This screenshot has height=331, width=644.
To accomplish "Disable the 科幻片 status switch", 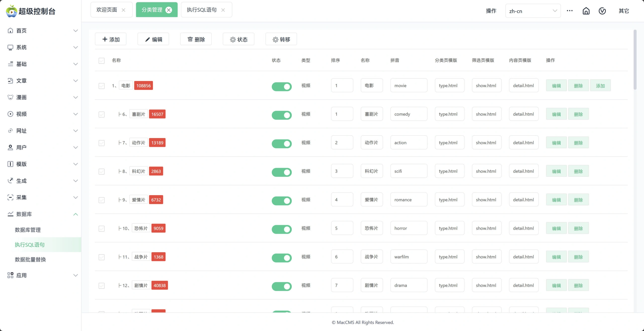I will click(x=281, y=172).
